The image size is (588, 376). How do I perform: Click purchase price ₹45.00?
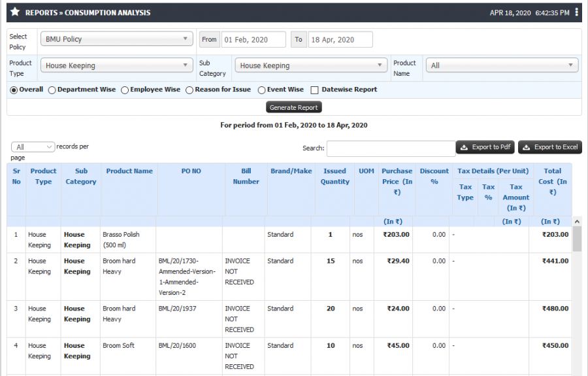coord(399,346)
